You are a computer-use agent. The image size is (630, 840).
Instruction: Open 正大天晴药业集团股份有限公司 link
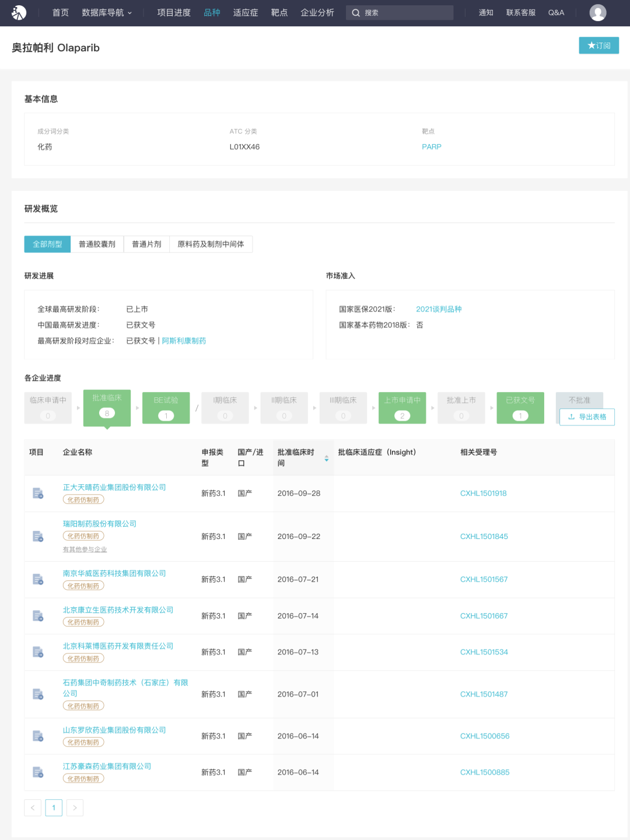(x=114, y=487)
